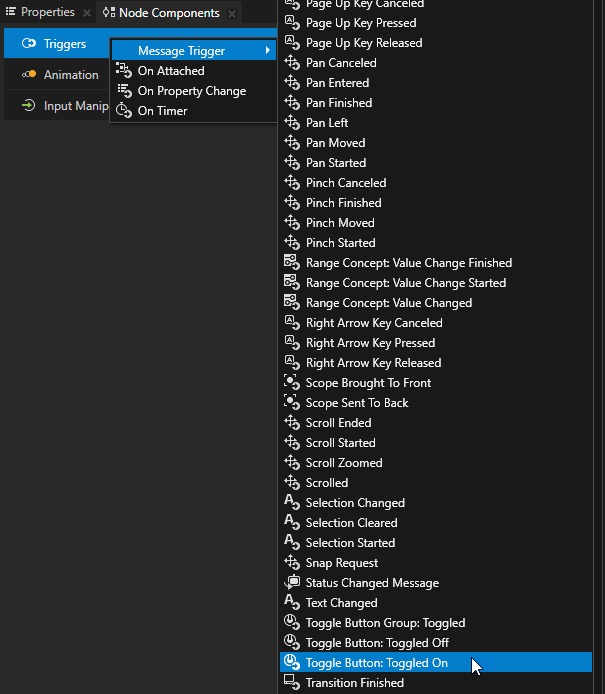Click the Transition Finished icon
Viewport: 605px width, 694px height.
(x=292, y=682)
